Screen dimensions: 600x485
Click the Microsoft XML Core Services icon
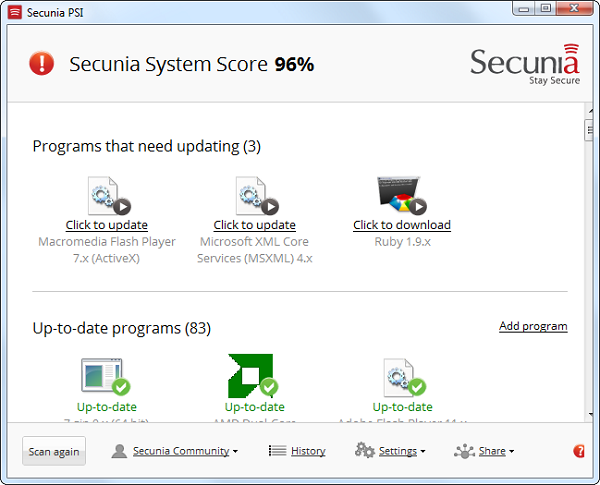[x=257, y=196]
